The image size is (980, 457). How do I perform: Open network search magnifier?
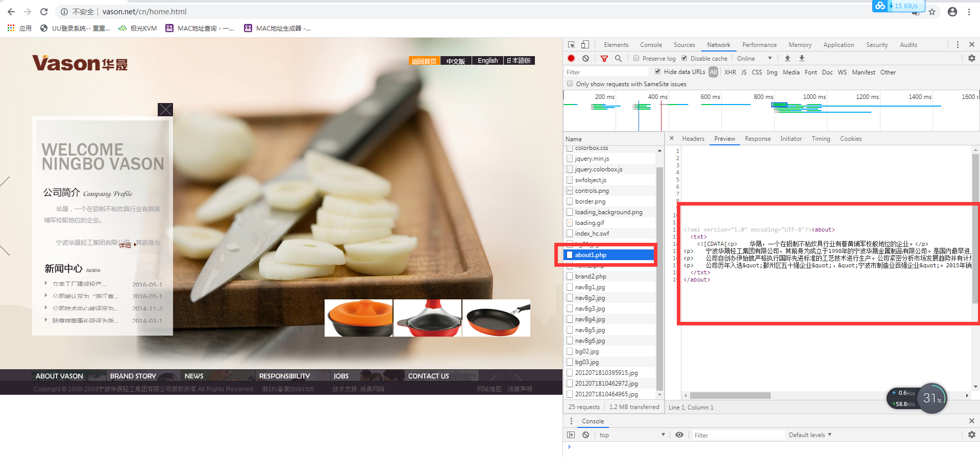[x=618, y=59]
